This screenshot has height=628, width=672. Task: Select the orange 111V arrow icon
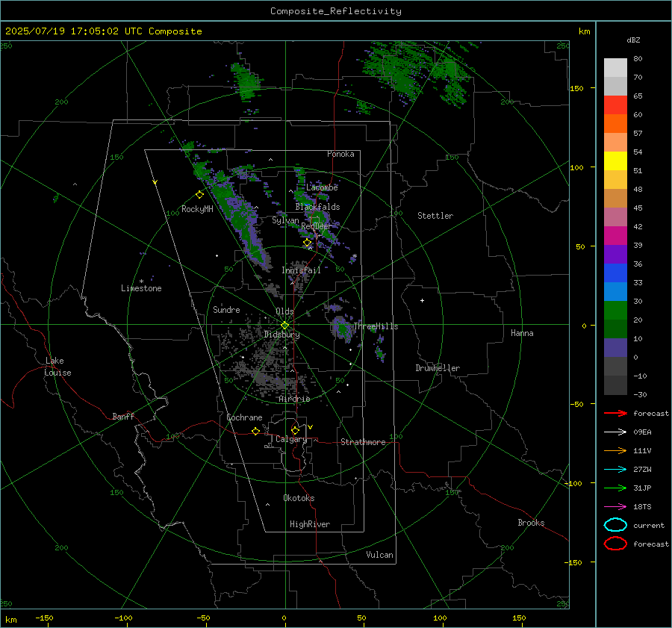coord(615,450)
